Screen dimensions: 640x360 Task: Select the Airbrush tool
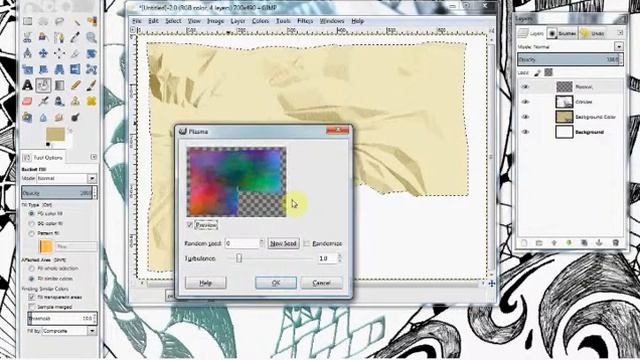pyautogui.click(x=43, y=101)
